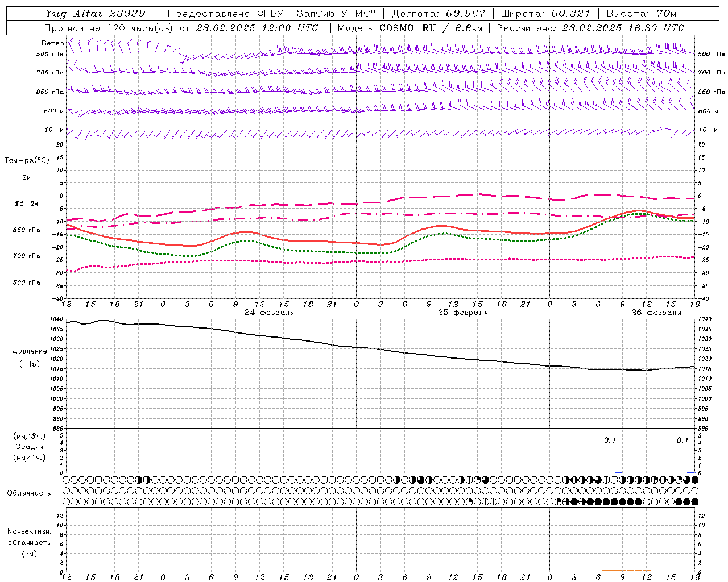Click the solid blue 2м legend line
728x582 pixels.
pyautogui.click(x=26, y=184)
